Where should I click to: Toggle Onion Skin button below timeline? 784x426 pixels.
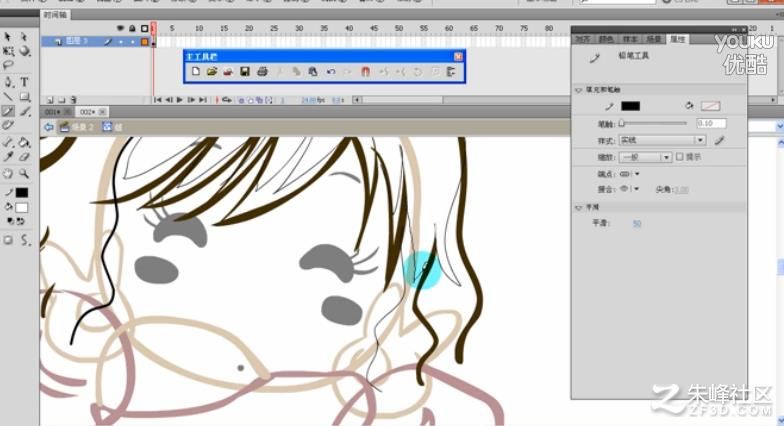[241, 100]
